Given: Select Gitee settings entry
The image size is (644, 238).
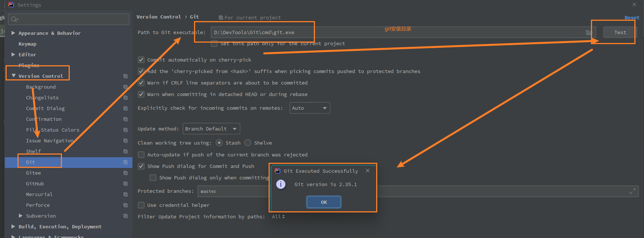Looking at the screenshot, I should click(x=33, y=173).
